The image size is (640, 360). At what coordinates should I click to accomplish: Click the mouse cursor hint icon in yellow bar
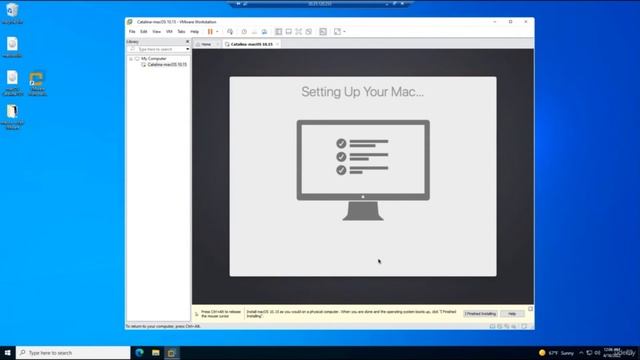coord(196,314)
